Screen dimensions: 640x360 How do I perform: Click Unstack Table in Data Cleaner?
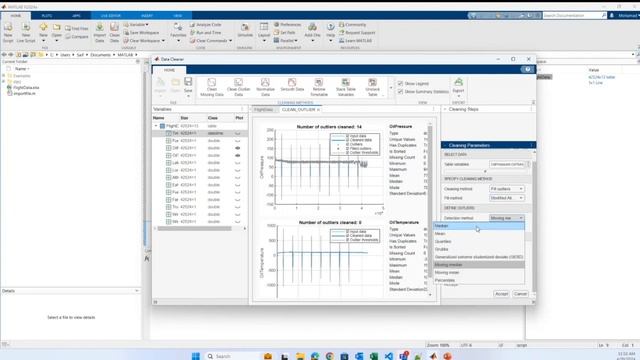[372, 87]
